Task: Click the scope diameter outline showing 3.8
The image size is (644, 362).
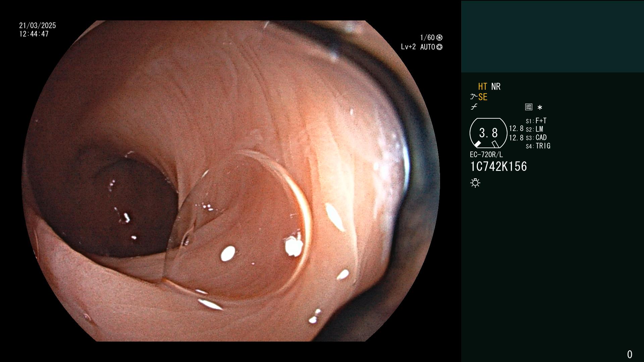Action: [x=488, y=133]
